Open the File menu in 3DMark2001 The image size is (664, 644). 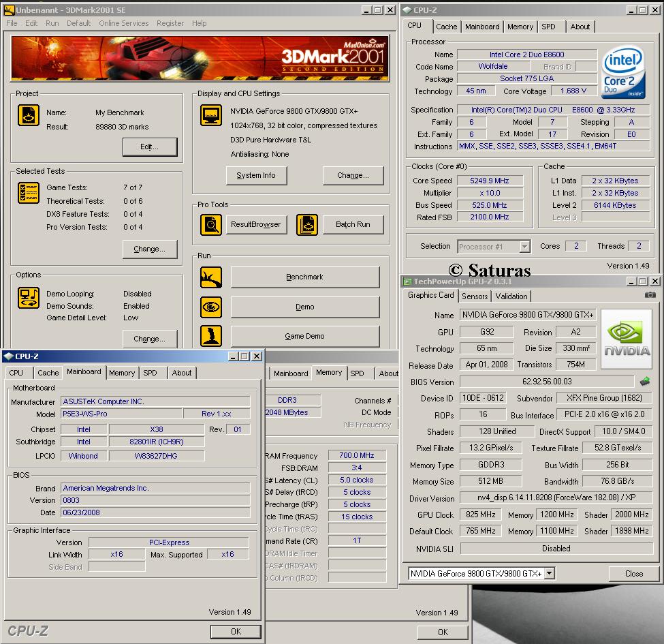12,23
